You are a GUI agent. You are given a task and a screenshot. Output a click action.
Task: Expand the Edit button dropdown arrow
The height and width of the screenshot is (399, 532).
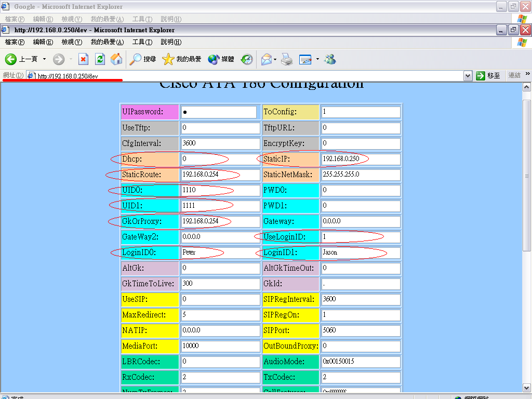317,59
